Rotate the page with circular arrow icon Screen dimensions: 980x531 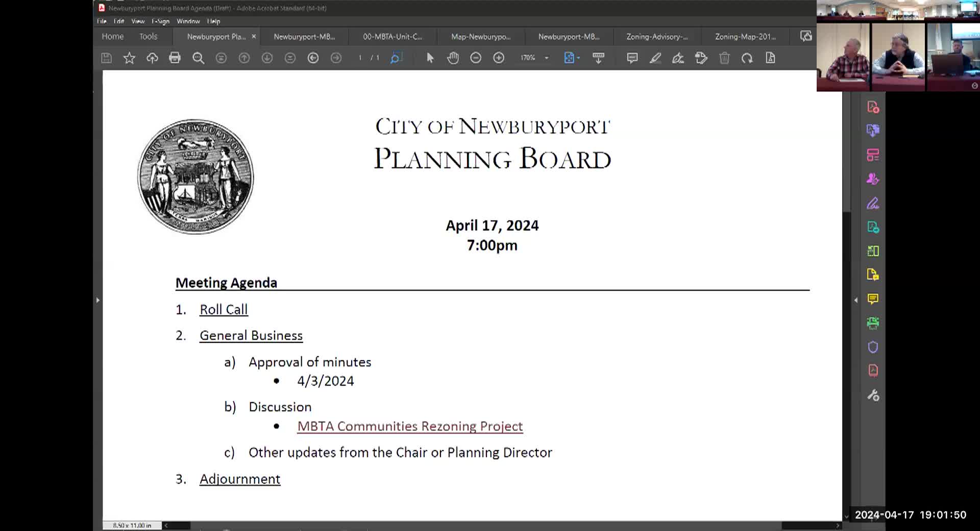tap(747, 58)
